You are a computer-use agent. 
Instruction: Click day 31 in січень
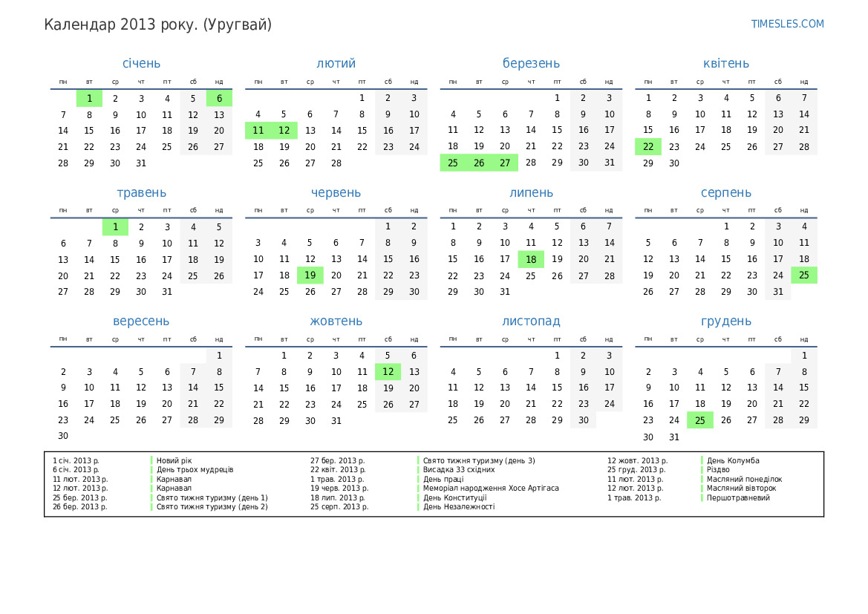[x=141, y=163]
